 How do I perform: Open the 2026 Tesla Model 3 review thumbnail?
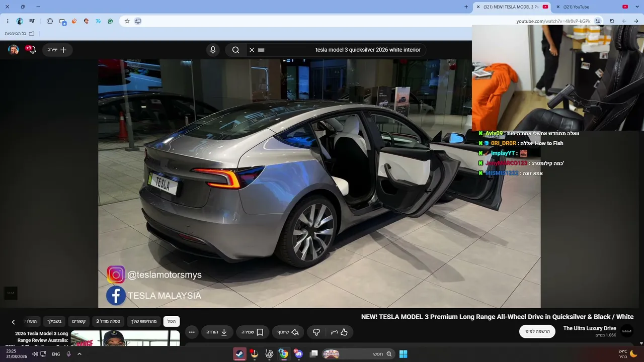125,338
